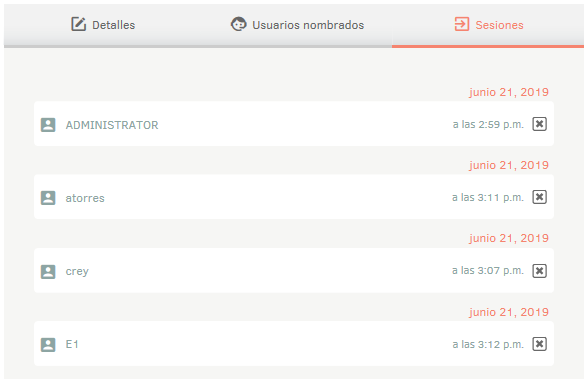The height and width of the screenshot is (379, 588).
Task: Open the Detalles tab
Action: (x=103, y=25)
